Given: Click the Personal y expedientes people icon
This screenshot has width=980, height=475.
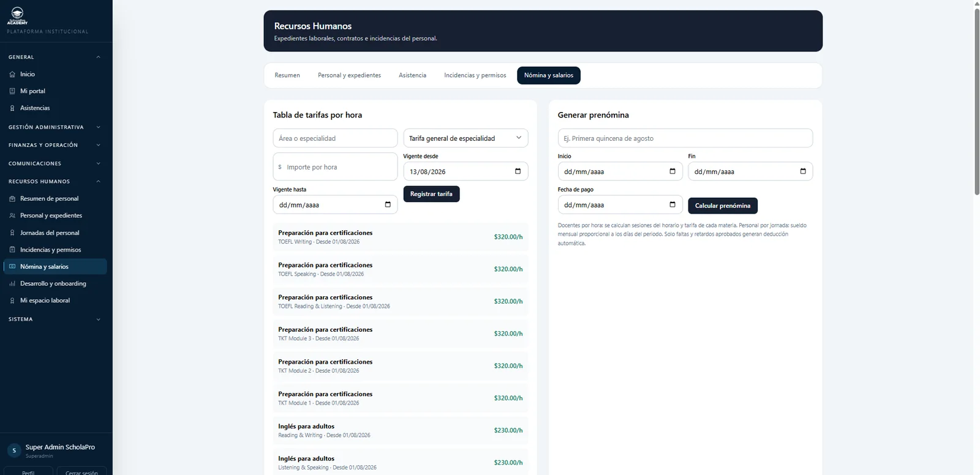Looking at the screenshot, I should [x=12, y=215].
